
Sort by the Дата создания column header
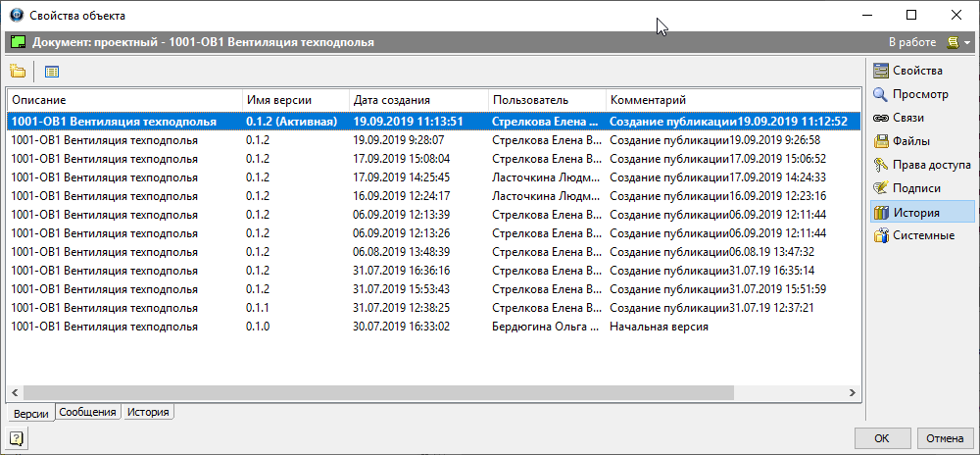(417, 100)
